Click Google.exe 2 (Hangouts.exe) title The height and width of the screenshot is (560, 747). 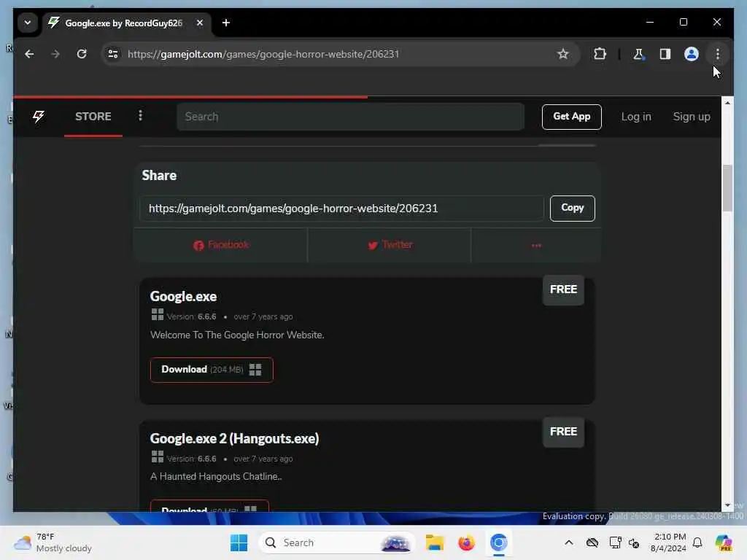point(234,438)
